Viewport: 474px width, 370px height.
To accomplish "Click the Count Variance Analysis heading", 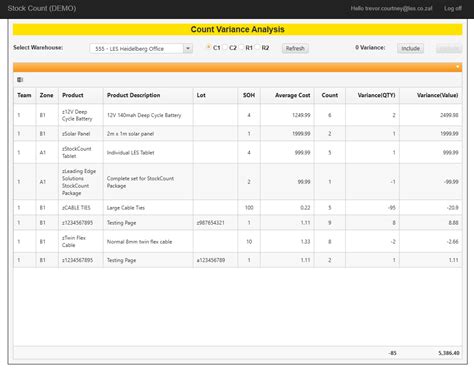I will tap(238, 29).
